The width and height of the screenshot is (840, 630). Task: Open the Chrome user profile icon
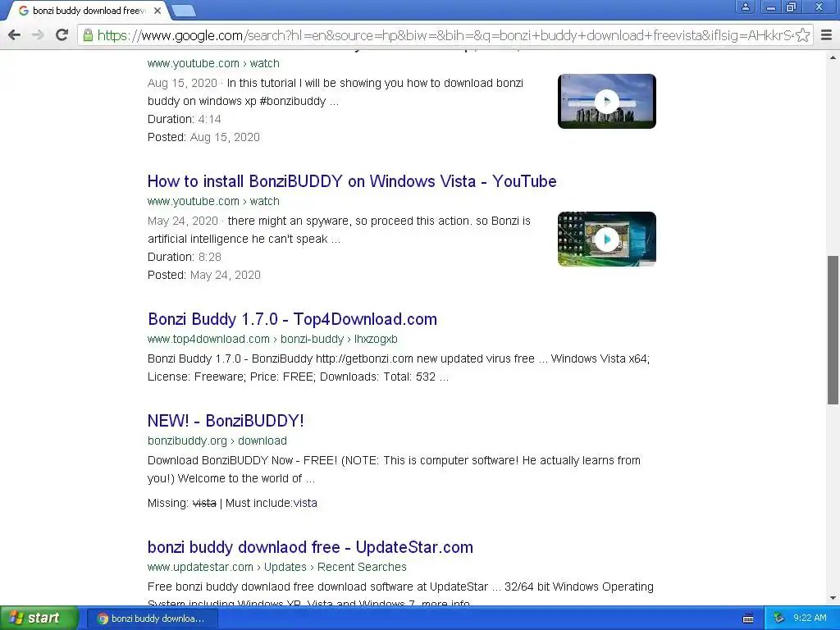(x=745, y=7)
